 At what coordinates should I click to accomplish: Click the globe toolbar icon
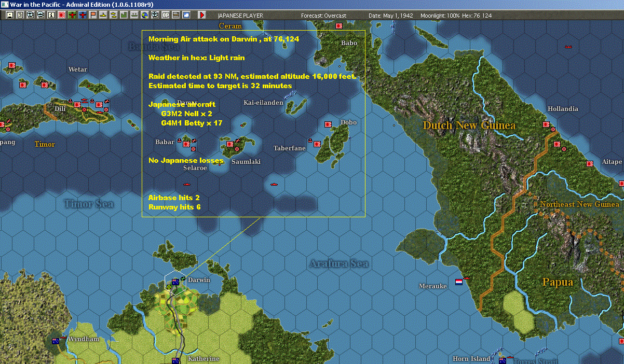tap(145, 15)
